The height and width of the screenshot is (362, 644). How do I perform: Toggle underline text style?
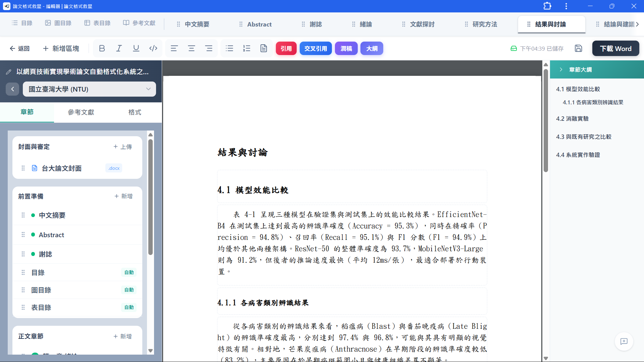click(x=136, y=48)
